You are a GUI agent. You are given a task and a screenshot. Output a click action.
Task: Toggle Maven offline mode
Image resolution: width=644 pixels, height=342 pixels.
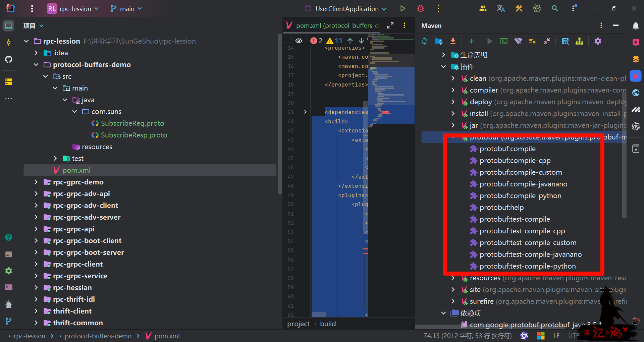pyautogui.click(x=518, y=41)
